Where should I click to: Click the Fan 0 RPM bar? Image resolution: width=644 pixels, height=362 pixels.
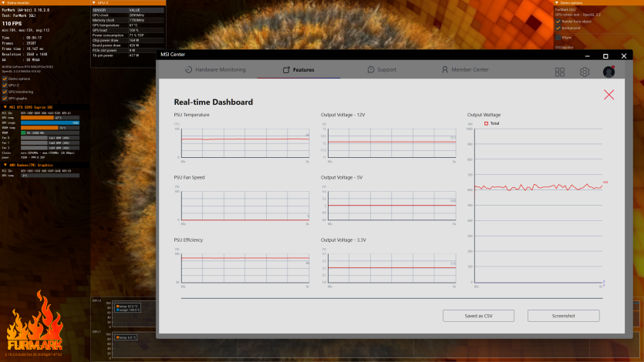[x=50, y=138]
